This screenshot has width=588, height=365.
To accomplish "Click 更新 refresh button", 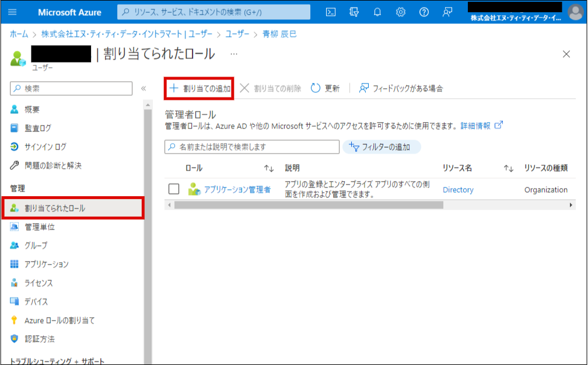I will [325, 88].
